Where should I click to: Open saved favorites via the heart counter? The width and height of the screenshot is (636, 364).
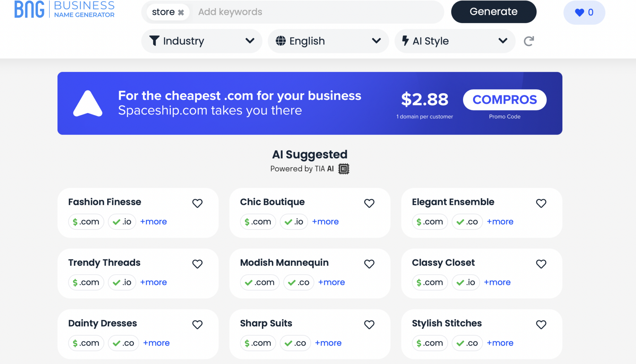(x=584, y=12)
